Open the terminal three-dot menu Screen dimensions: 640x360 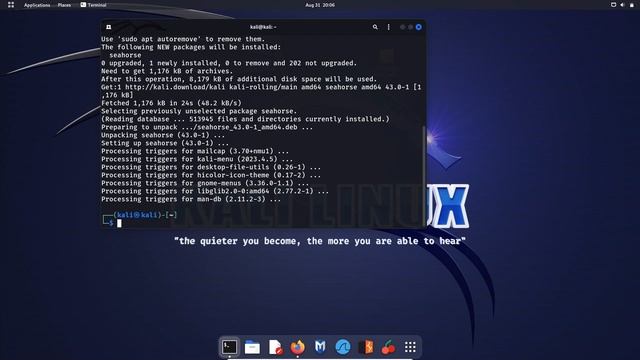(389, 27)
